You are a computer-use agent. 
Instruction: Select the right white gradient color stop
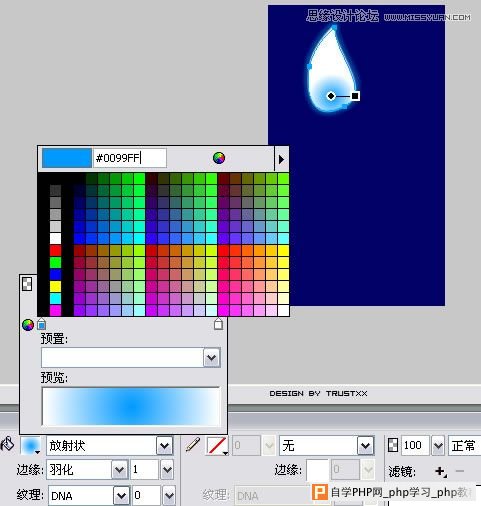point(218,324)
